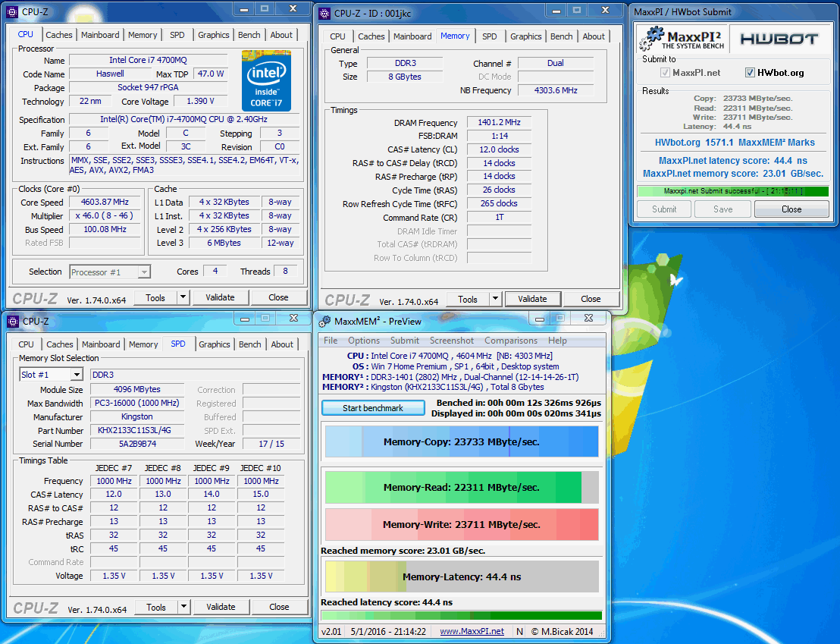Click the Multiplier value x 46.0 ( 8 - 46 )
Viewport: 840px width, 644px height.
point(105,215)
